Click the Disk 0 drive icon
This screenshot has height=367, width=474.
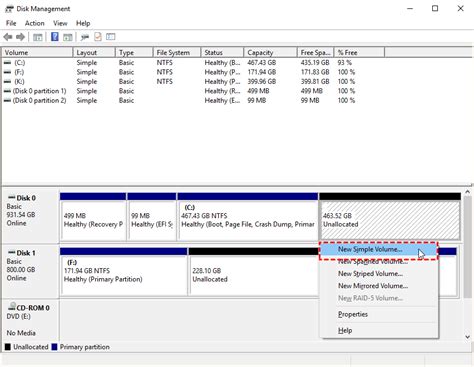pos(12,198)
